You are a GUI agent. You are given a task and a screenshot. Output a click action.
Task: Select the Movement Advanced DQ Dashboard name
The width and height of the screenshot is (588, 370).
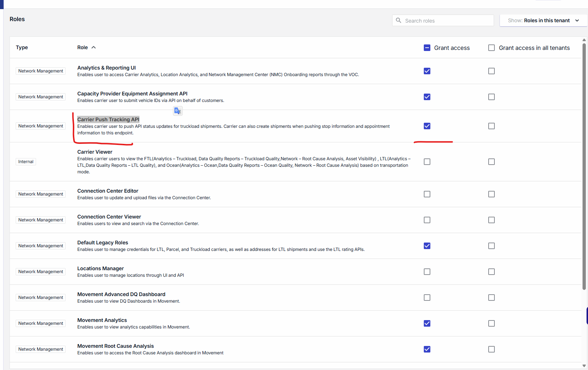pos(121,294)
